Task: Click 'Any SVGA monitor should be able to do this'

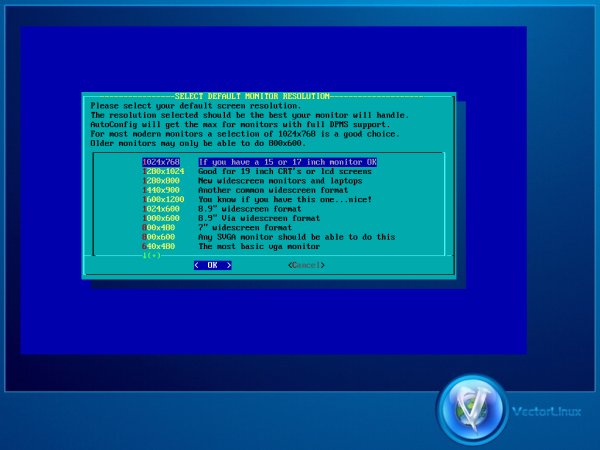Action: [297, 237]
